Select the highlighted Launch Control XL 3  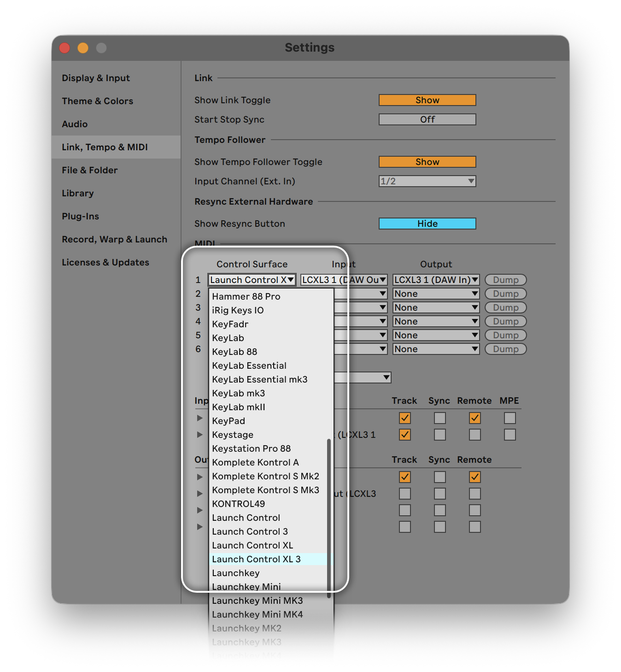click(x=269, y=559)
